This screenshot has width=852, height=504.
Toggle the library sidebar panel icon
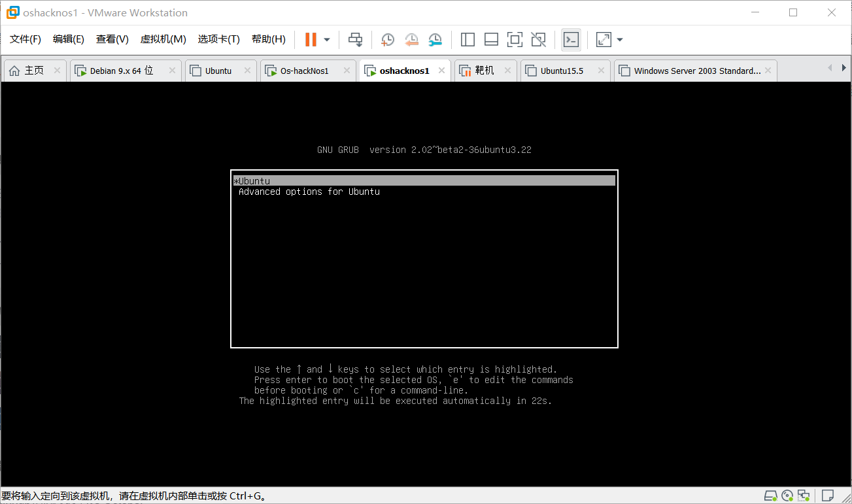[x=468, y=40]
